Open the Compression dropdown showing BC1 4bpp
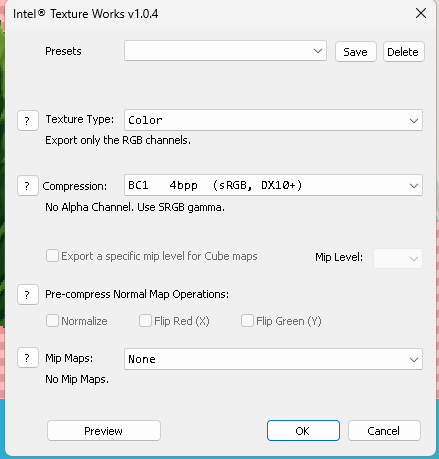Image resolution: width=439 pixels, height=459 pixels. point(273,185)
